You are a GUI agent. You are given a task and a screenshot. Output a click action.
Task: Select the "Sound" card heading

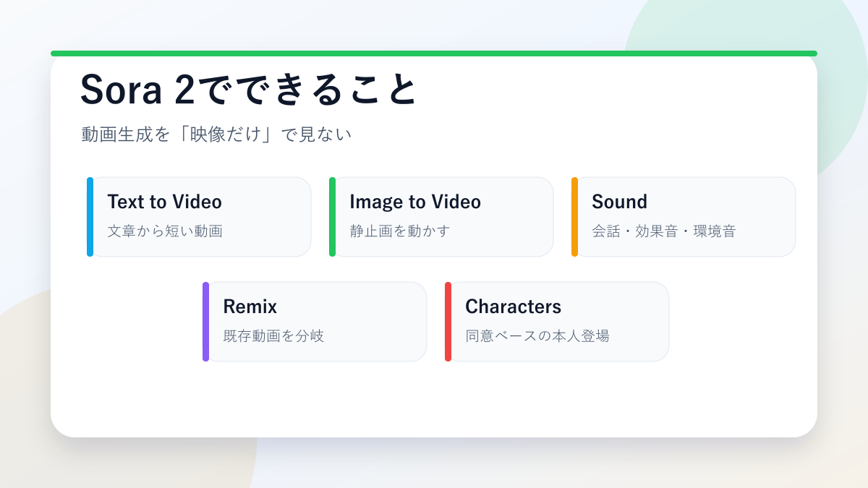619,202
